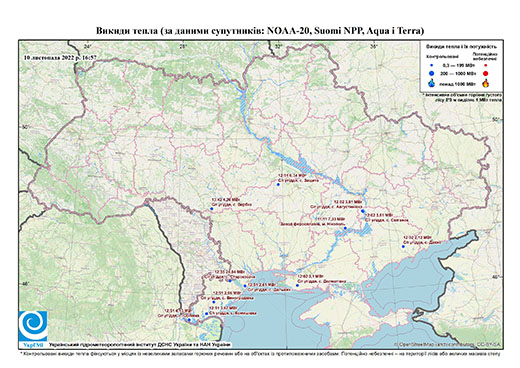Select the 6.34 MW heat marker dot
The image size is (520, 368).
coord(278,184)
